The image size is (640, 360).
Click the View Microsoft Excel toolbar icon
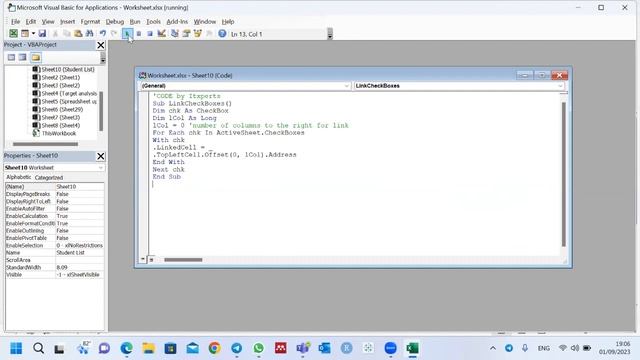point(13,33)
